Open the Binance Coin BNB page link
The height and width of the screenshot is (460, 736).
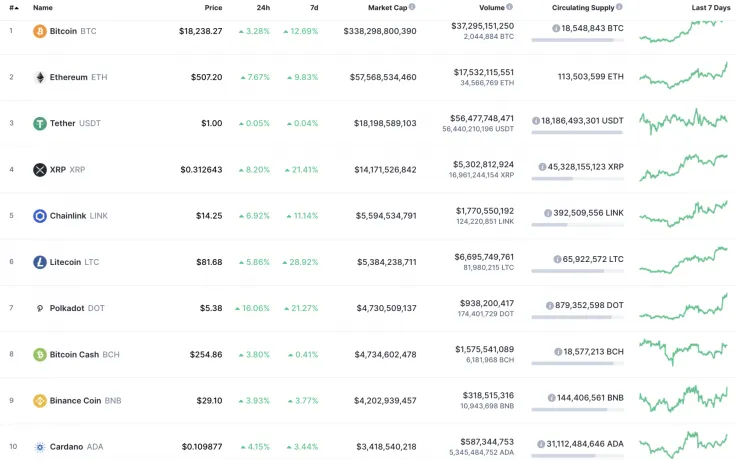pos(85,401)
